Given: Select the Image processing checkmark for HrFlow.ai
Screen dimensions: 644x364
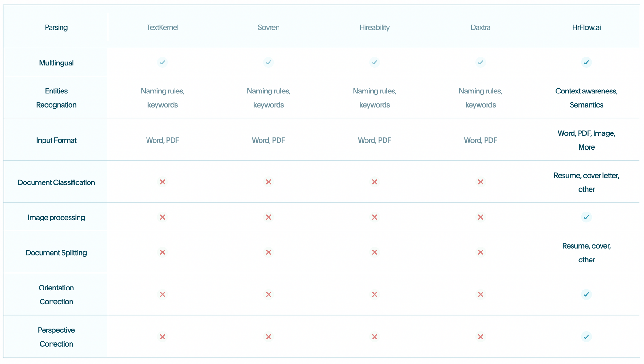Looking at the screenshot, I should point(587,217).
